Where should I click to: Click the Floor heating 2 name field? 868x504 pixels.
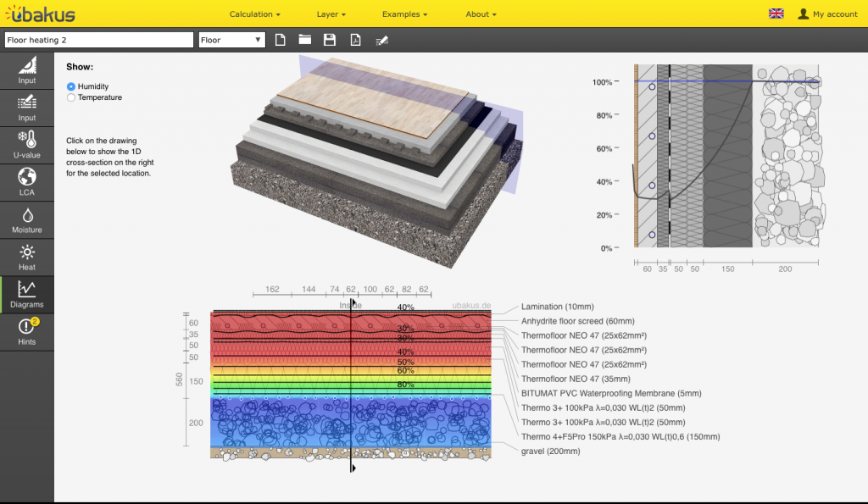(98, 40)
